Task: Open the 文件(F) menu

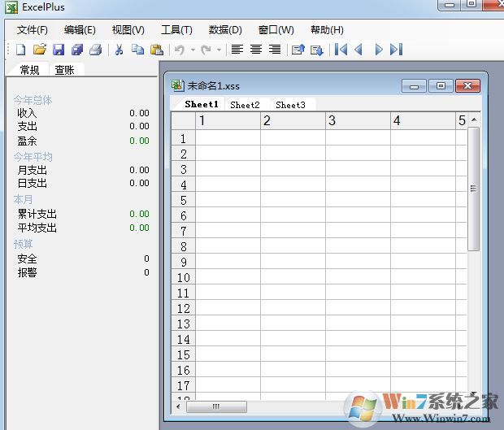Action: [x=33, y=30]
